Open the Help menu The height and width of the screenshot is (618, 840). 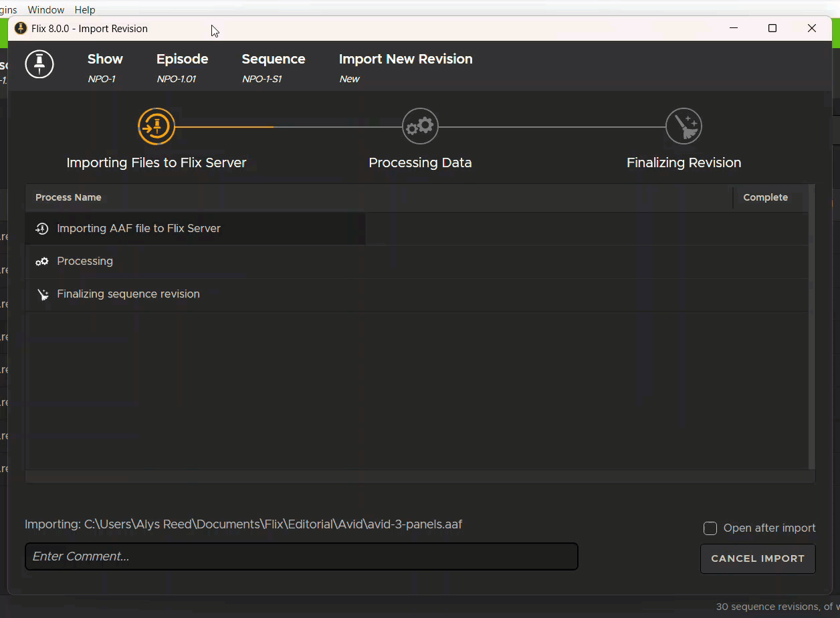[x=85, y=10]
